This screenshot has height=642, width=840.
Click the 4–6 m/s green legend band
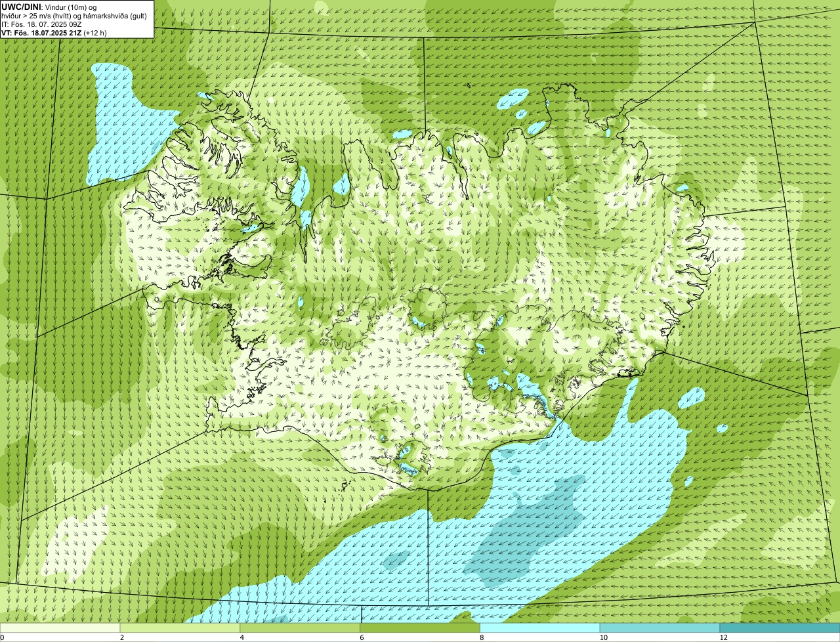click(301, 628)
